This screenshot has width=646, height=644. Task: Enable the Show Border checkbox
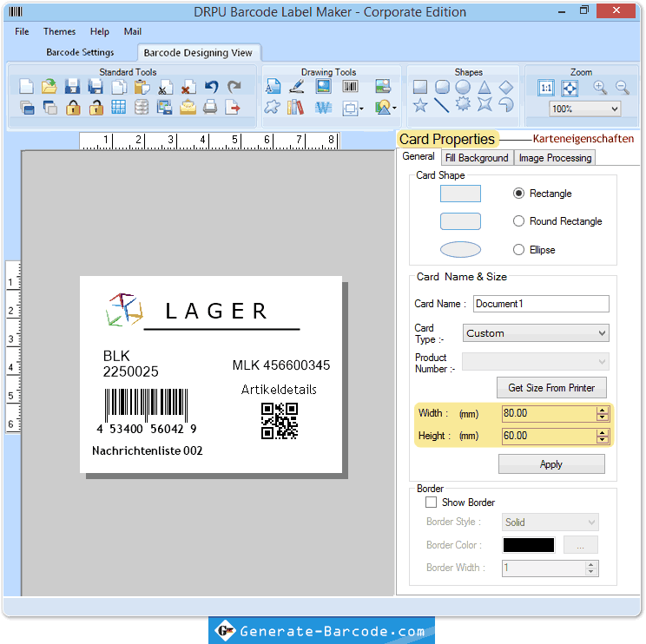(x=431, y=503)
